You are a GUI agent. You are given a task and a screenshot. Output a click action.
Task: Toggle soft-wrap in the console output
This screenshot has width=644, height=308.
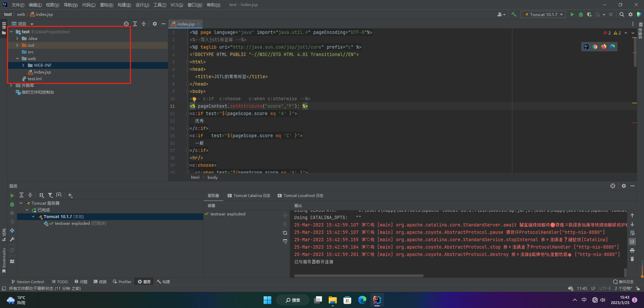(x=632, y=233)
